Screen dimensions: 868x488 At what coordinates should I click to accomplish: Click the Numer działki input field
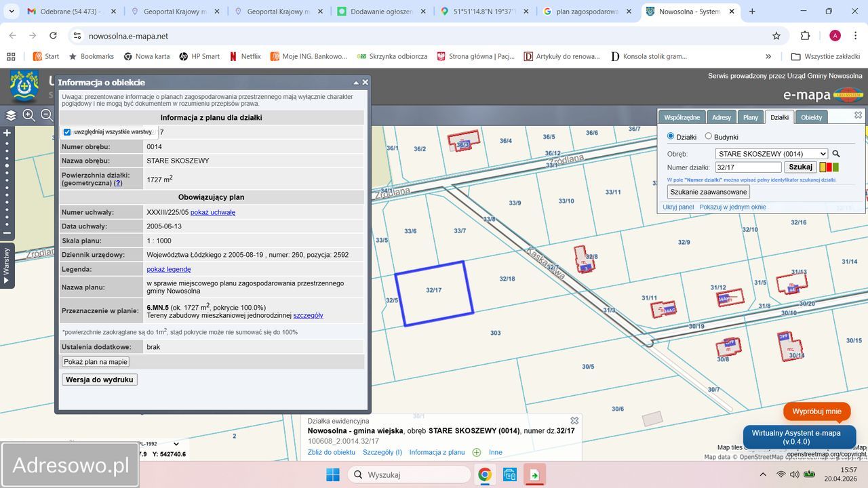(x=748, y=167)
